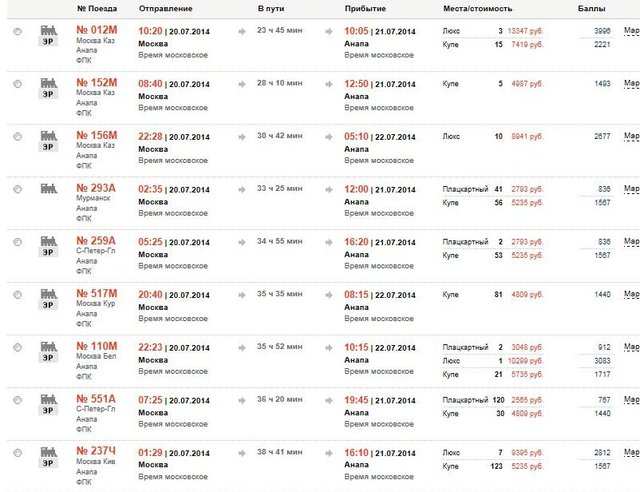Sort by the В пути column header
640x492 pixels.
click(x=271, y=9)
